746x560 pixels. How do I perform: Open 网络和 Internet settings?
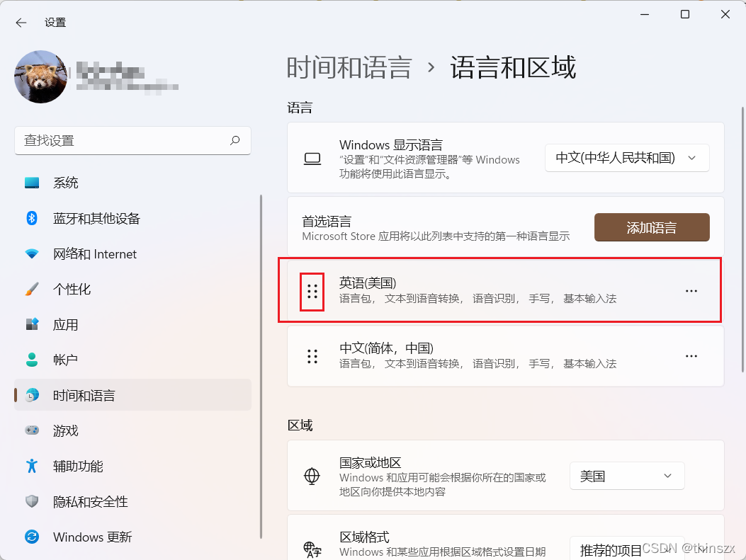coord(132,254)
